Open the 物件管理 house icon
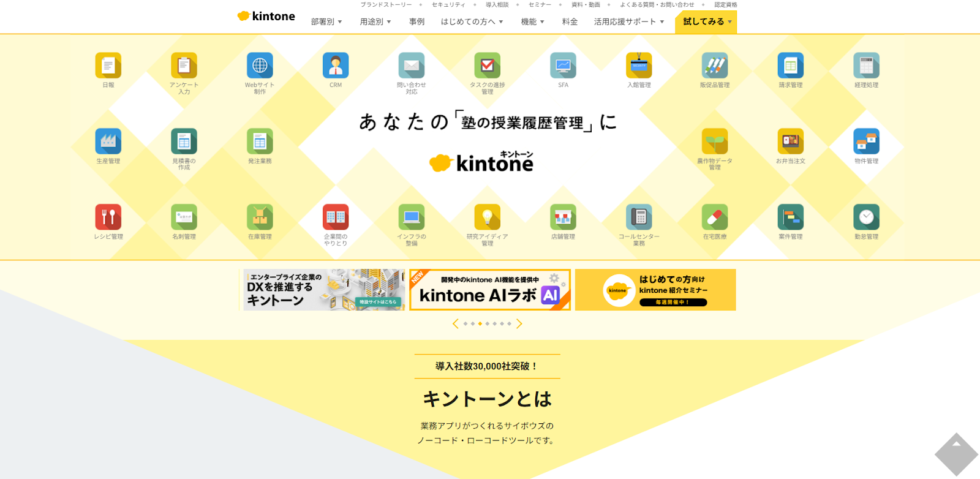 click(x=867, y=141)
